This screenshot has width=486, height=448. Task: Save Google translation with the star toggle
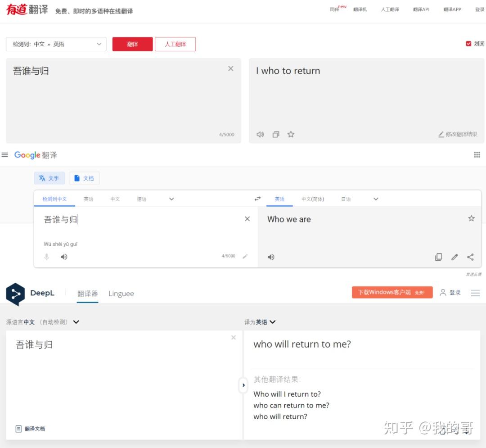point(471,218)
